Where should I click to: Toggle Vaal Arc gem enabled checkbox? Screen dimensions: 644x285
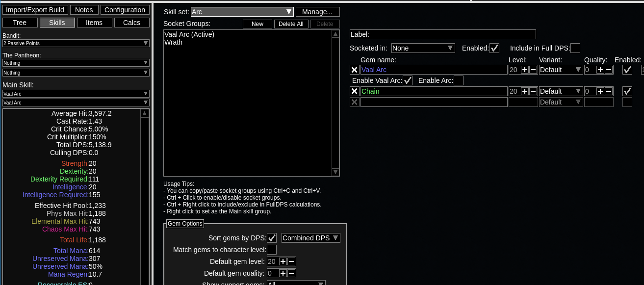click(x=627, y=70)
